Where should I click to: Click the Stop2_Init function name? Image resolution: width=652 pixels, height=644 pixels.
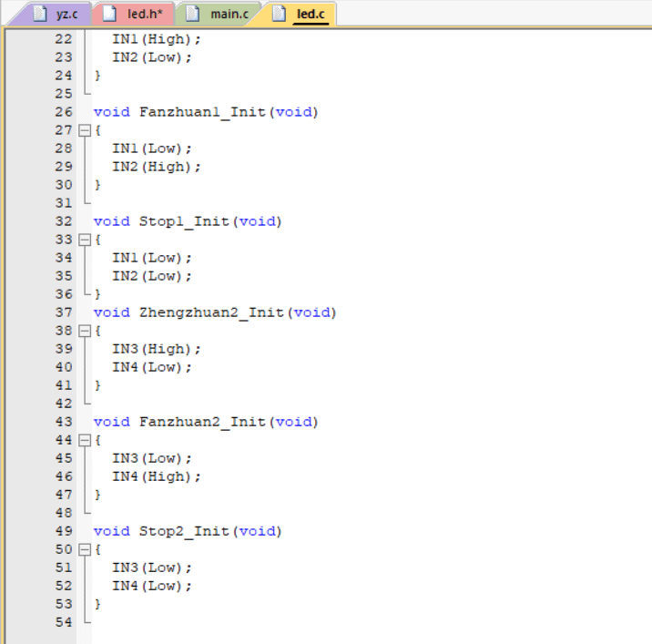coord(184,532)
